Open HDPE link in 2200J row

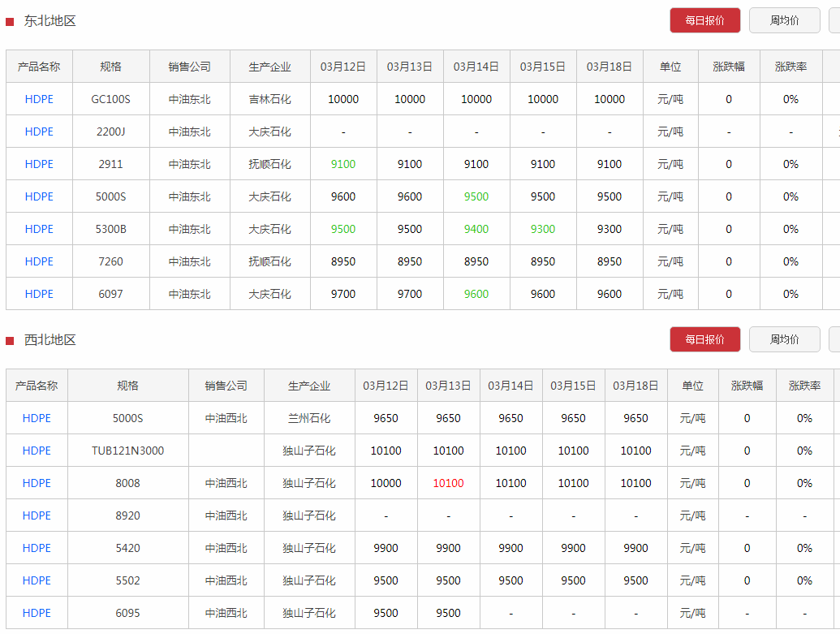[39, 132]
